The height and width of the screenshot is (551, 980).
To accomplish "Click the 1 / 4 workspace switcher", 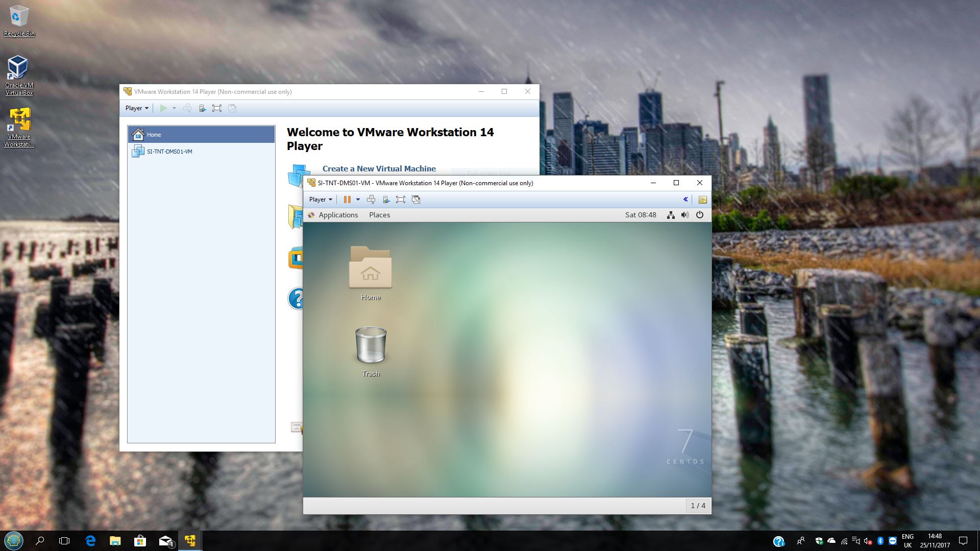I will [x=698, y=506].
